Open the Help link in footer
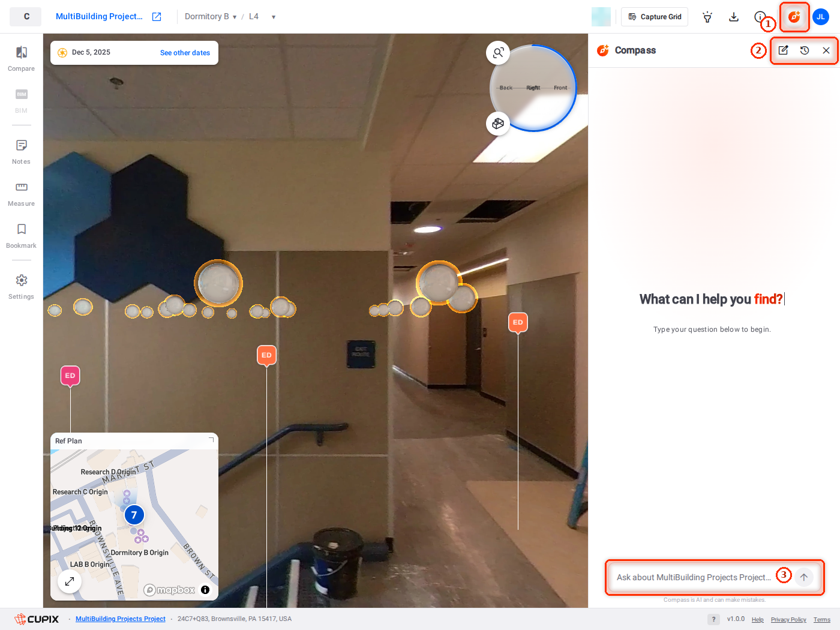 click(758, 620)
